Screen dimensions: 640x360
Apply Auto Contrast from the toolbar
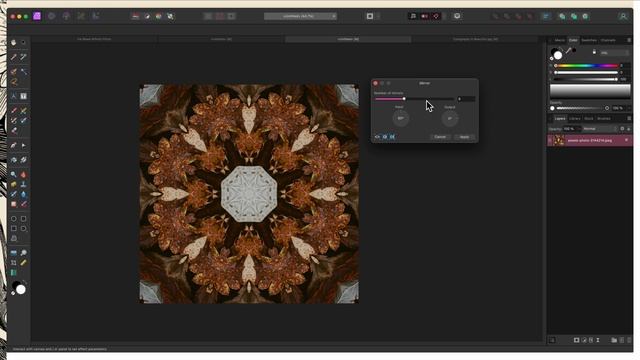[x=147, y=16]
